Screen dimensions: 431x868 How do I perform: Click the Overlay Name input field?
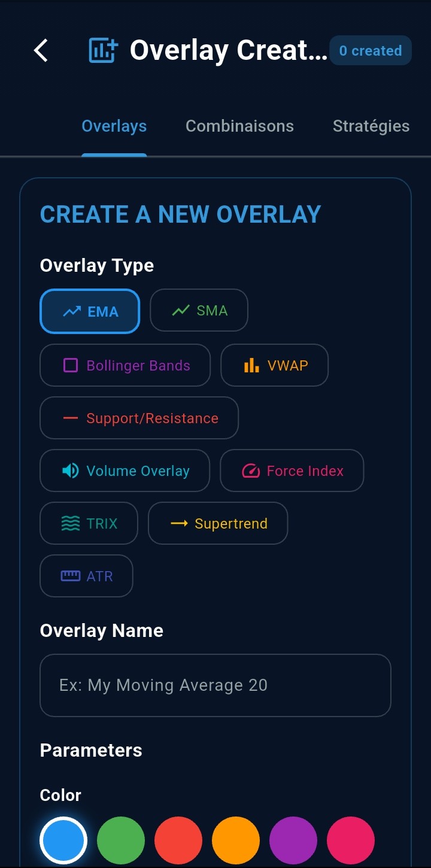215,685
